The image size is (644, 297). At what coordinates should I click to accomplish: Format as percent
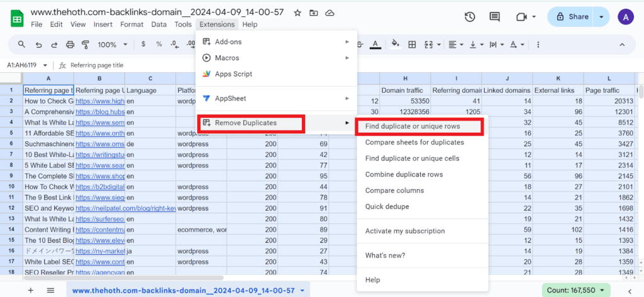[158, 45]
